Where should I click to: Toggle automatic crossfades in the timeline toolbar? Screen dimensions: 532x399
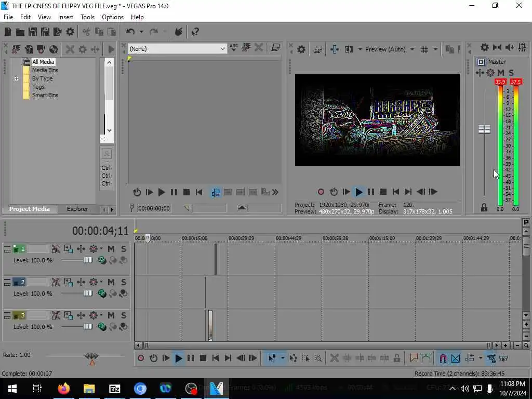(x=455, y=358)
